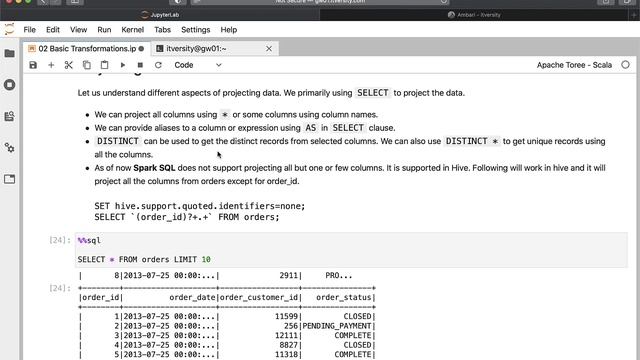Copy the selected cell icon
The image size is (640, 360).
(87, 65)
